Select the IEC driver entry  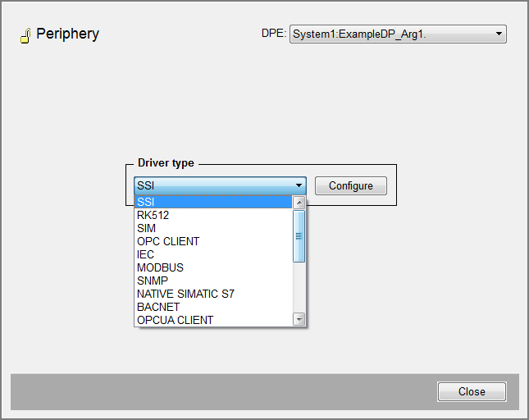213,254
